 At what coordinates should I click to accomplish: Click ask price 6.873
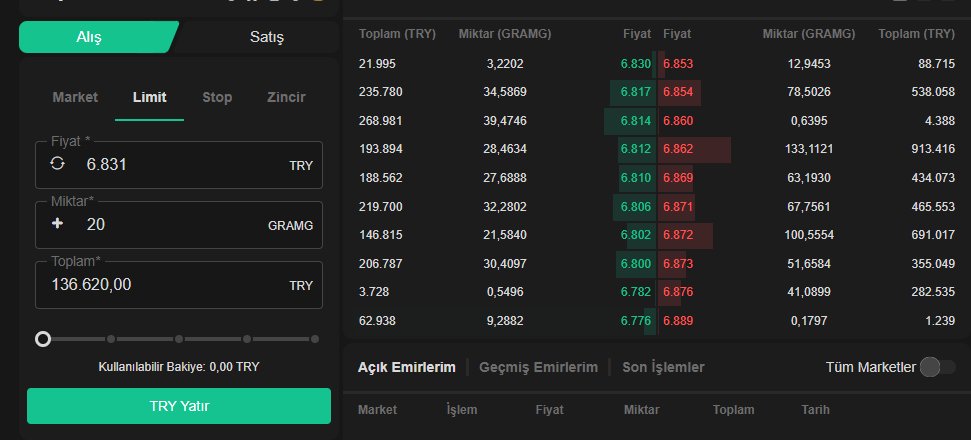(678, 264)
